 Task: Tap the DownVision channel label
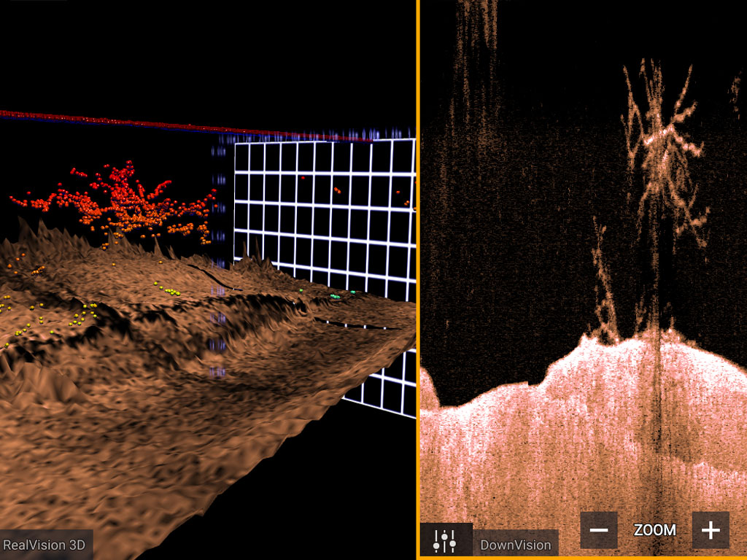[515, 545]
